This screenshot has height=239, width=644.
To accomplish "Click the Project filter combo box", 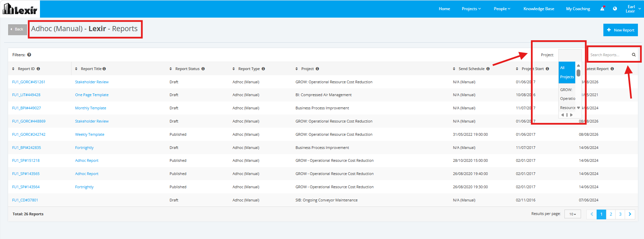I will tap(570, 55).
